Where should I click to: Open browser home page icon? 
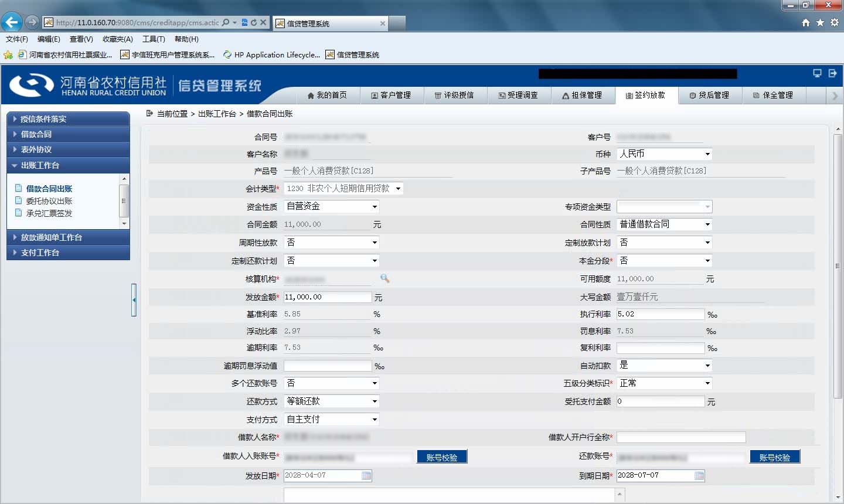(806, 22)
